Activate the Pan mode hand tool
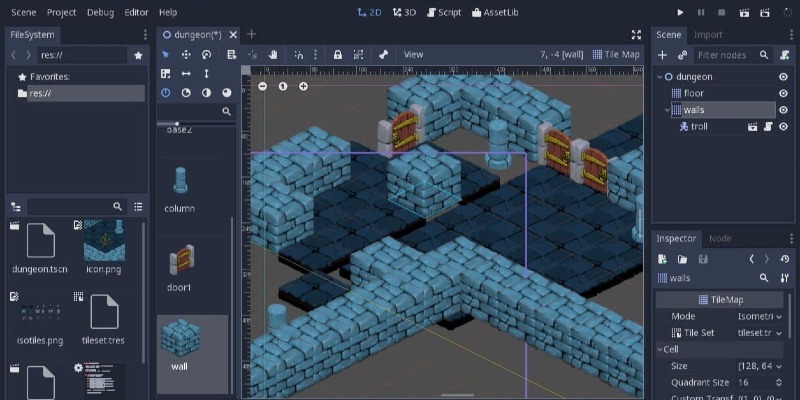Image resolution: width=800 pixels, height=400 pixels. (x=274, y=54)
